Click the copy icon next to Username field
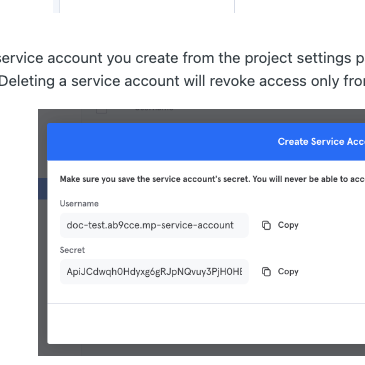Viewport: 365px width, 365px height. tap(266, 225)
